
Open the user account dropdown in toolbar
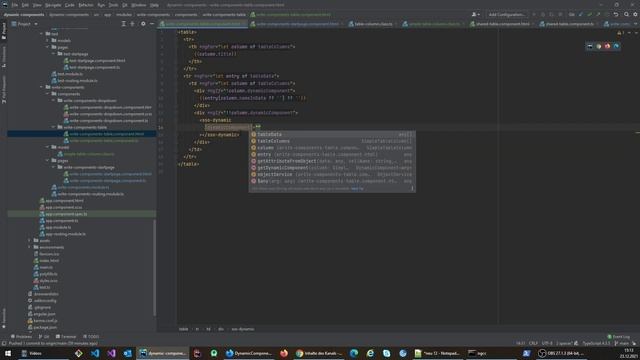(x=476, y=15)
